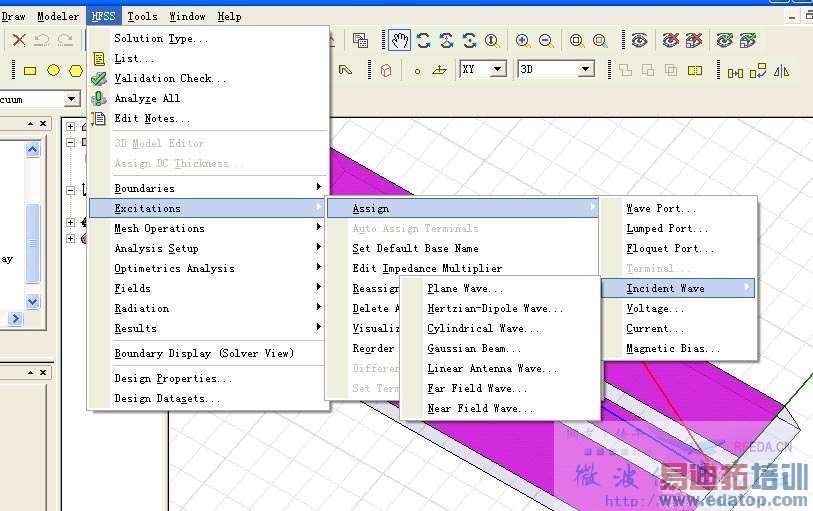This screenshot has height=511, width=813.
Task: Open the vacuum material dropdown
Action: point(72,99)
